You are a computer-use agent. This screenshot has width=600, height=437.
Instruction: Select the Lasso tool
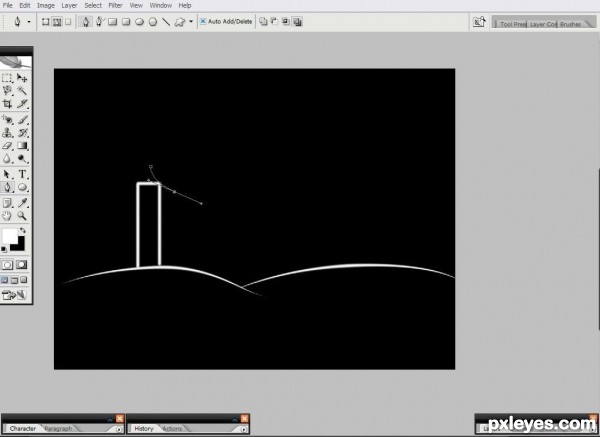pos(7,90)
